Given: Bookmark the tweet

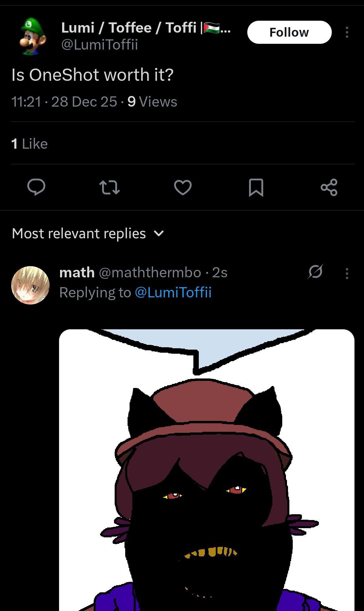Looking at the screenshot, I should (x=256, y=187).
